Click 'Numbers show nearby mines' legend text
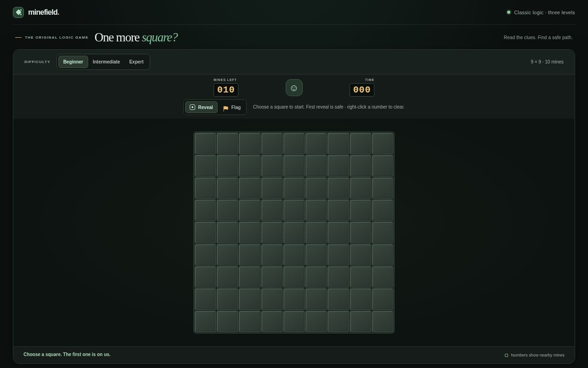Viewport: 588px width, 368px height. pyautogui.click(x=537, y=355)
